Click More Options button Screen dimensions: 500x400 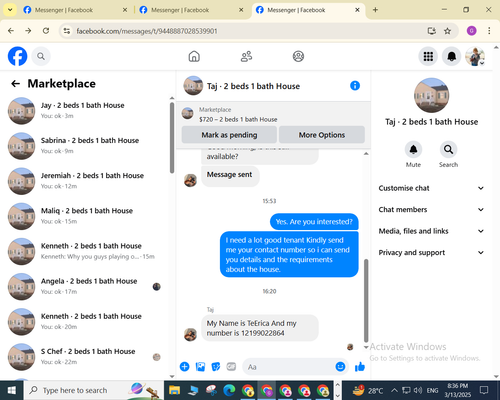[x=322, y=135]
